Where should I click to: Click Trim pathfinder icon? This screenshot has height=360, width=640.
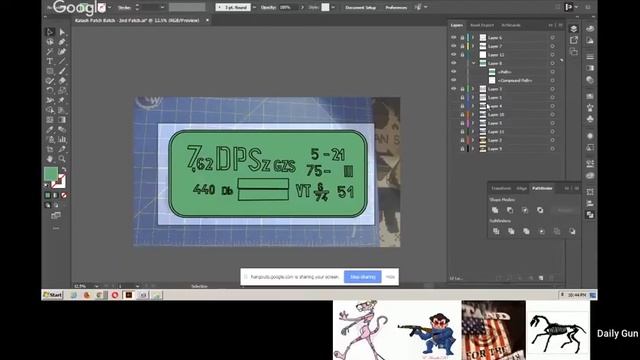(x=511, y=231)
